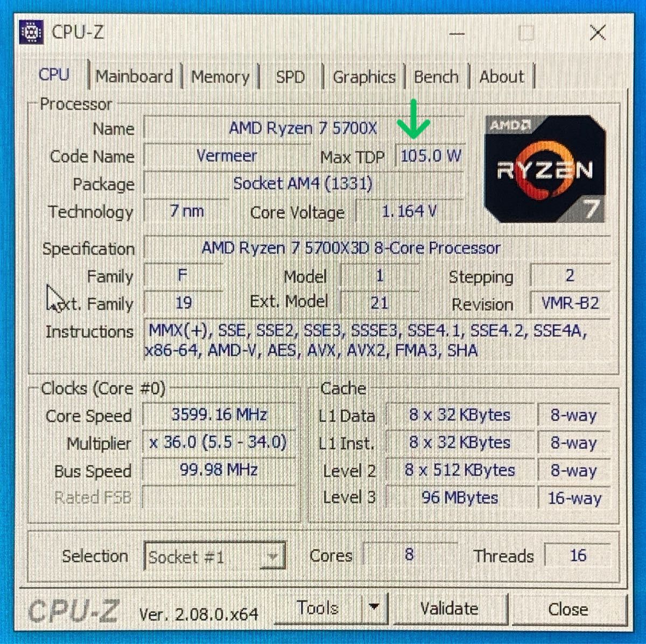Click the Level 3 associativity 16-way

(574, 498)
